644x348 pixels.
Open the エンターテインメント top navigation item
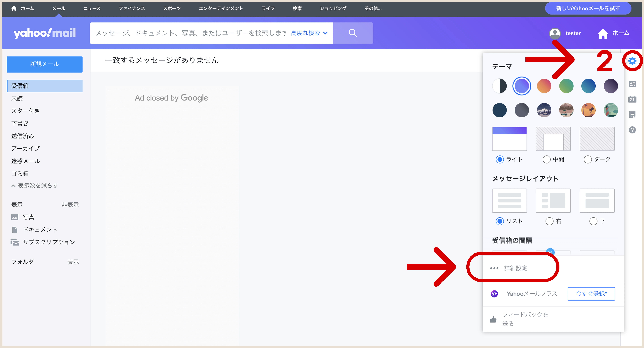(x=221, y=8)
